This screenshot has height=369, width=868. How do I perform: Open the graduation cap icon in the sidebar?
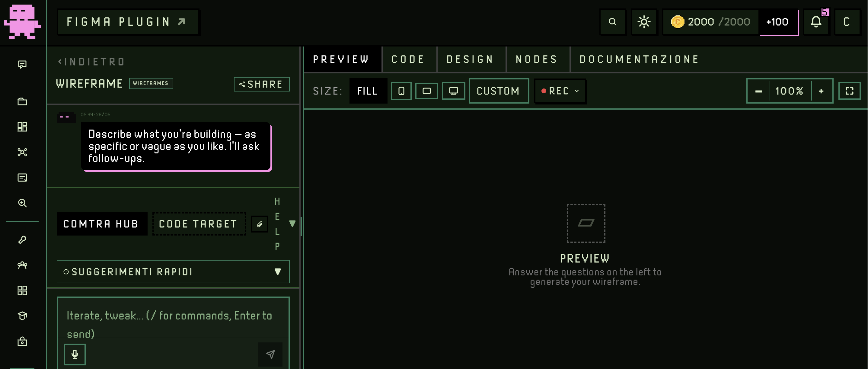pyautogui.click(x=22, y=316)
